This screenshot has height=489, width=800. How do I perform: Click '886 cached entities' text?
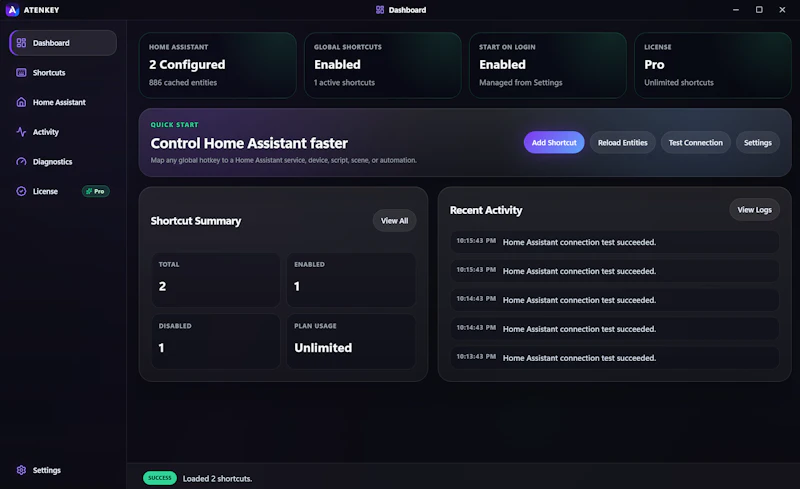(183, 82)
